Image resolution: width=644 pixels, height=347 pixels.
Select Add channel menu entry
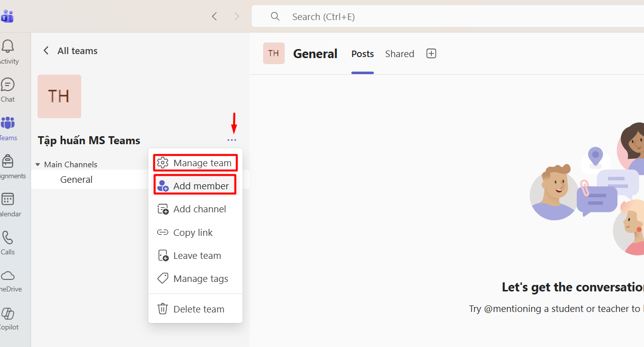(x=194, y=209)
